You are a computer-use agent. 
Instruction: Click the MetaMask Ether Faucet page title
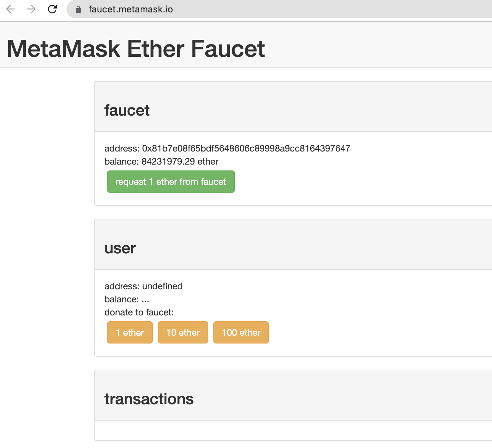pos(136,49)
